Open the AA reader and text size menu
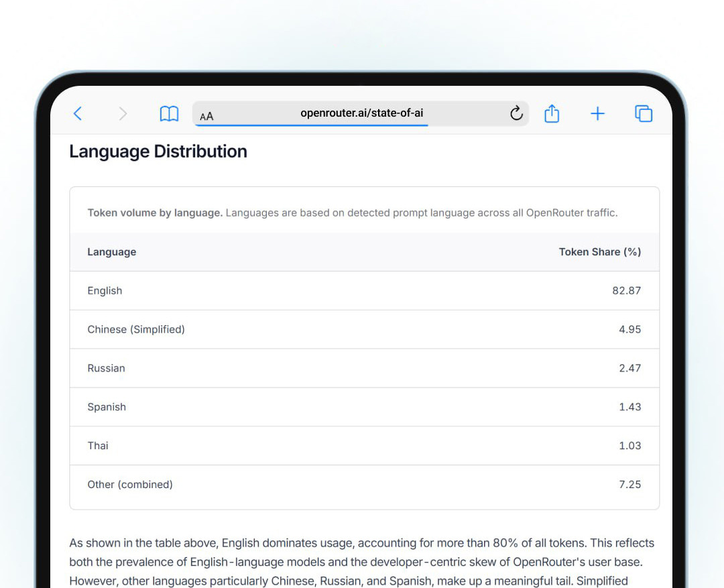724x588 pixels. (206, 116)
